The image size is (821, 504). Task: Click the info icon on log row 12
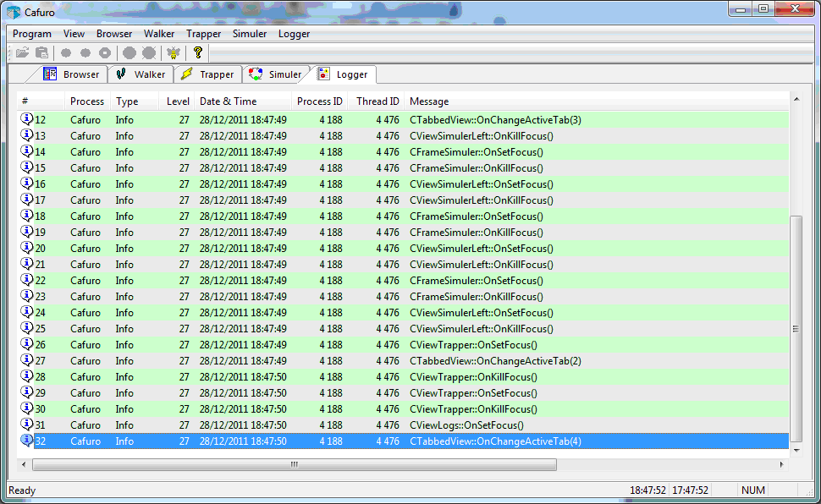click(26, 119)
